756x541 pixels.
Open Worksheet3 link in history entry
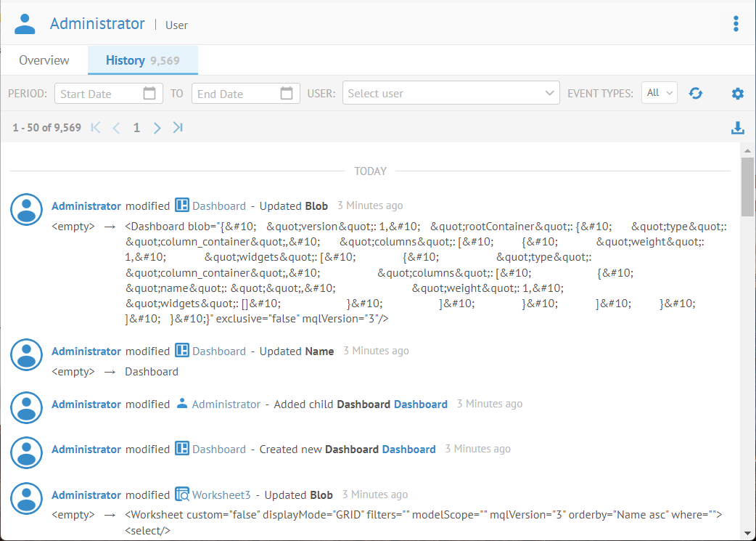221,495
